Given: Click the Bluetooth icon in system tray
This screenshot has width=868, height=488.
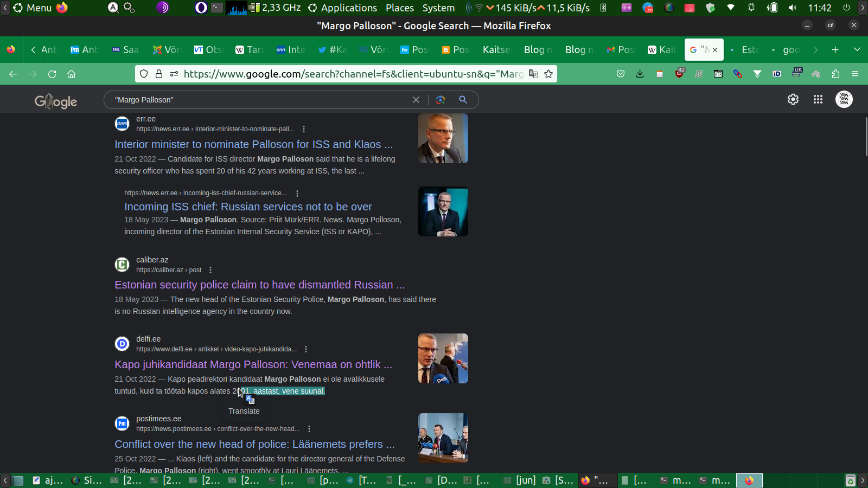Looking at the screenshot, I should [x=603, y=8].
